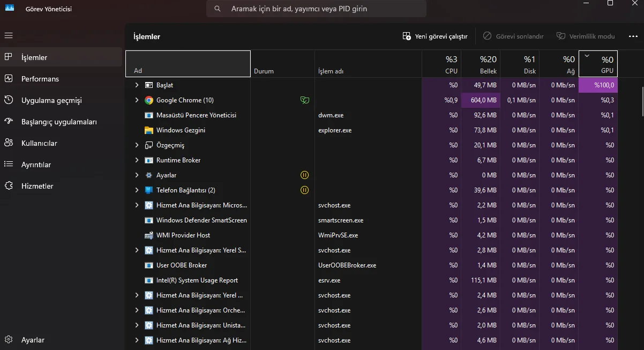Switch to the İşlemler tab
644x350 pixels.
point(34,57)
